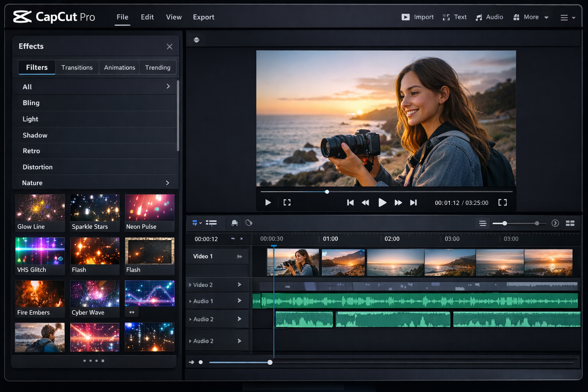Select the All filters category
The image size is (588, 392).
95,87
